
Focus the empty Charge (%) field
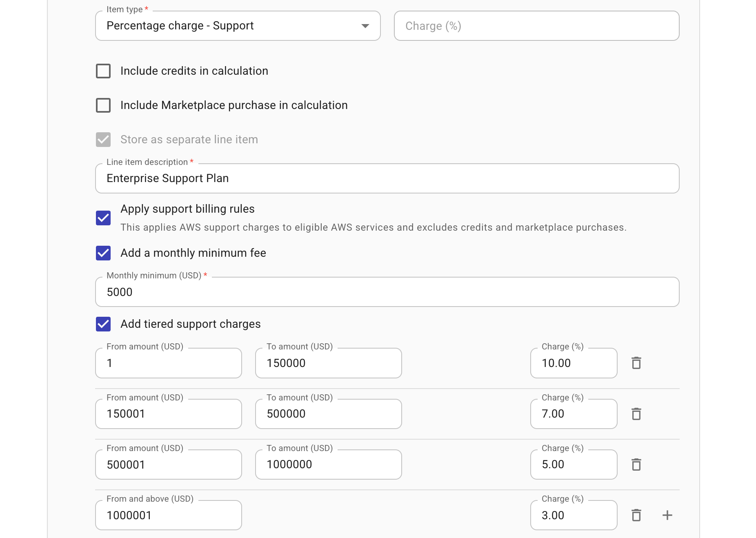pyautogui.click(x=536, y=26)
